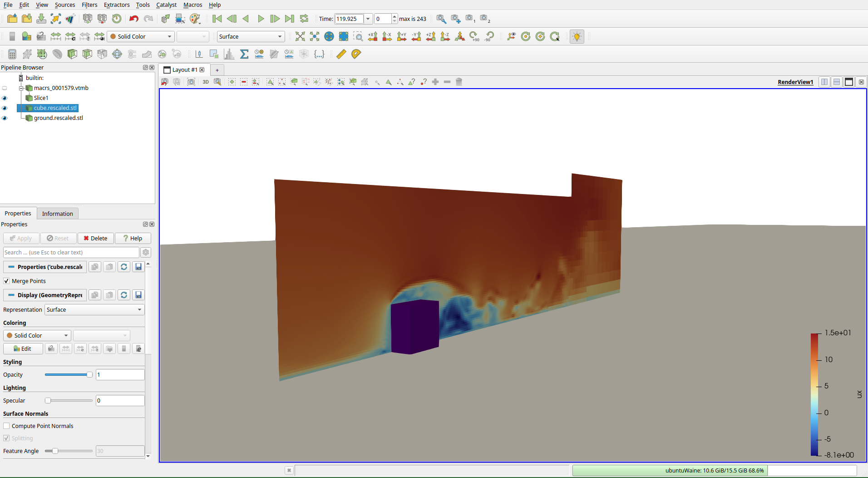
Task: Open the Filters menu
Action: click(x=89, y=5)
